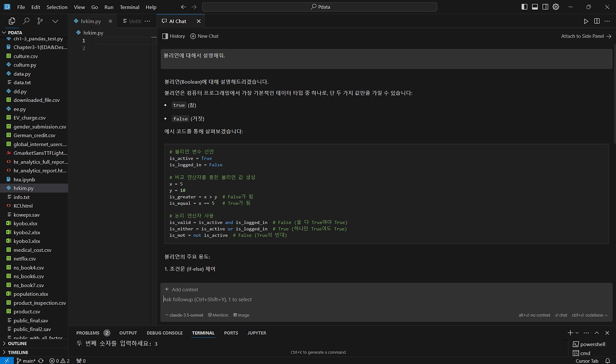The height and width of the screenshot is (364, 616).
Task: Open the Terminal menu
Action: click(x=129, y=7)
